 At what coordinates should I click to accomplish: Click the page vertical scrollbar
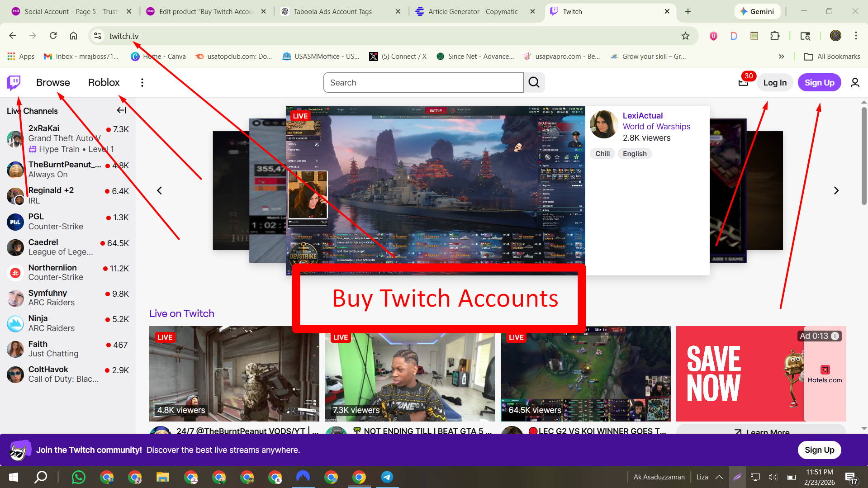[x=863, y=156]
